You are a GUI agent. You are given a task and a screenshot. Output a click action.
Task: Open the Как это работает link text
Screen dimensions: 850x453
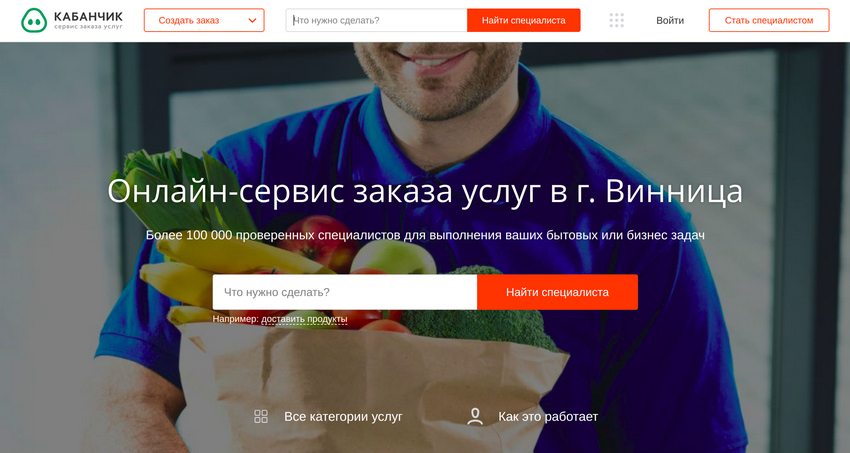pyautogui.click(x=548, y=417)
